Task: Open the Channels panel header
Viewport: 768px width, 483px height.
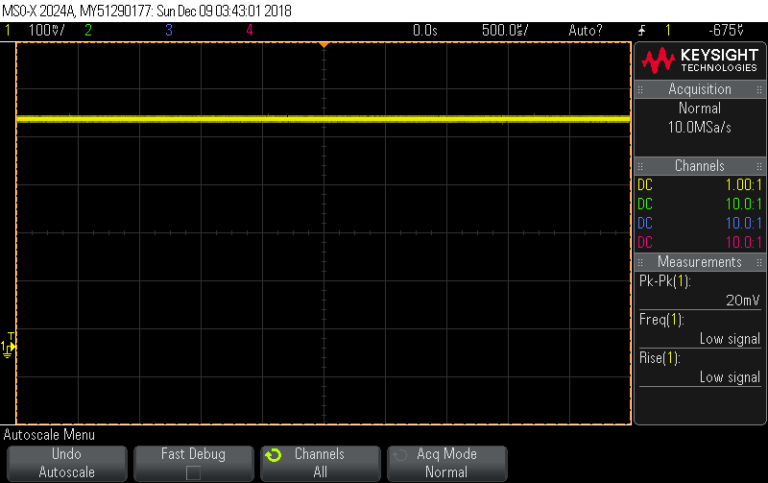Action: click(x=699, y=166)
